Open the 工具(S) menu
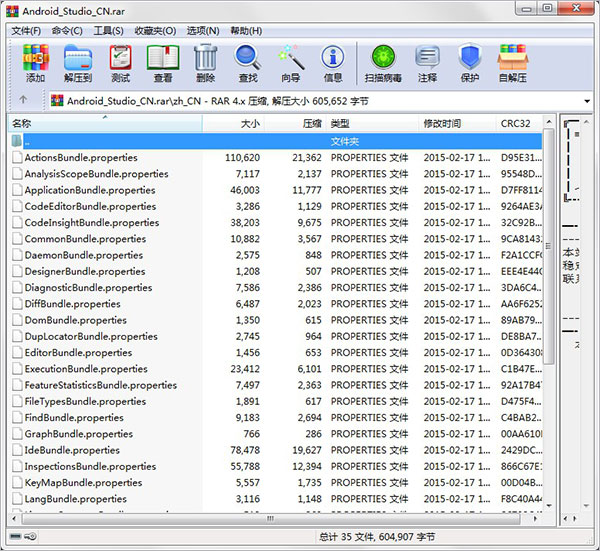 [108, 31]
